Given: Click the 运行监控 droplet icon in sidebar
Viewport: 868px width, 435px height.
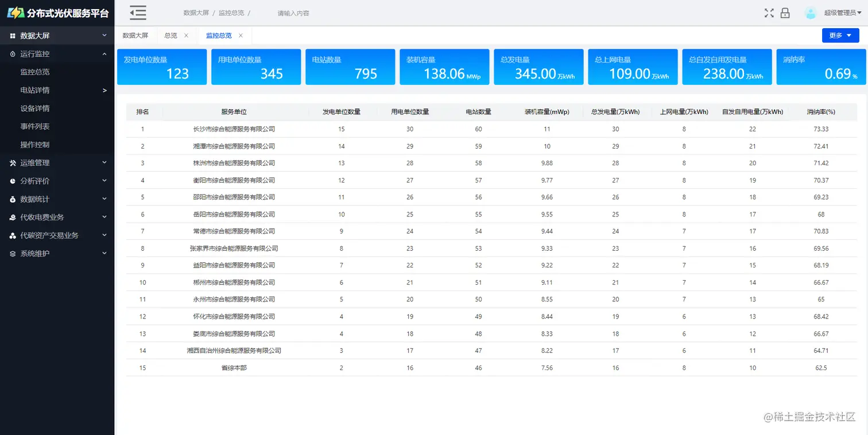Looking at the screenshot, I should coord(13,54).
